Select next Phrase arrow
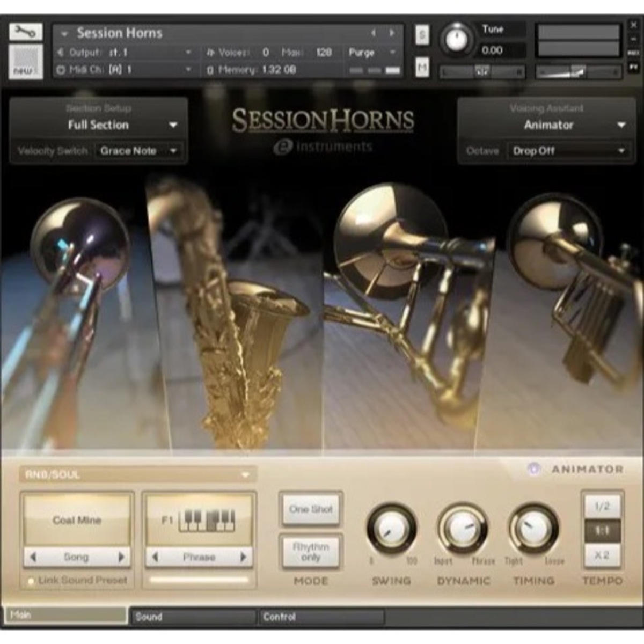 (x=243, y=557)
